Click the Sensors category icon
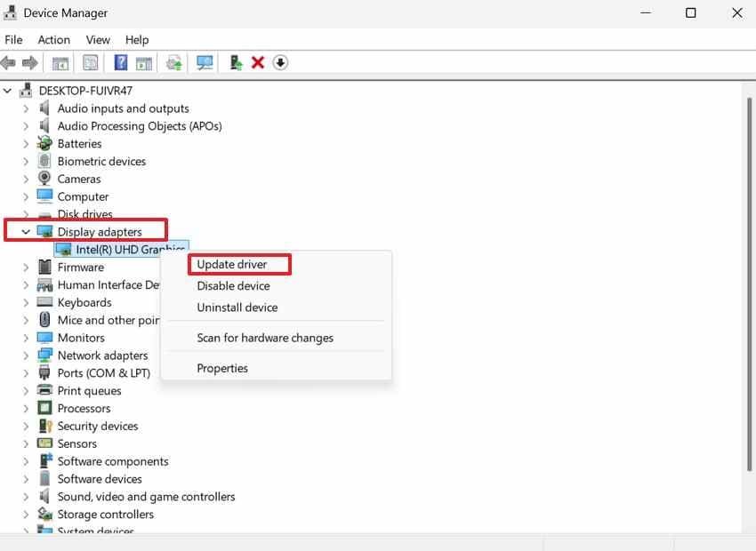The image size is (756, 551). point(44,443)
